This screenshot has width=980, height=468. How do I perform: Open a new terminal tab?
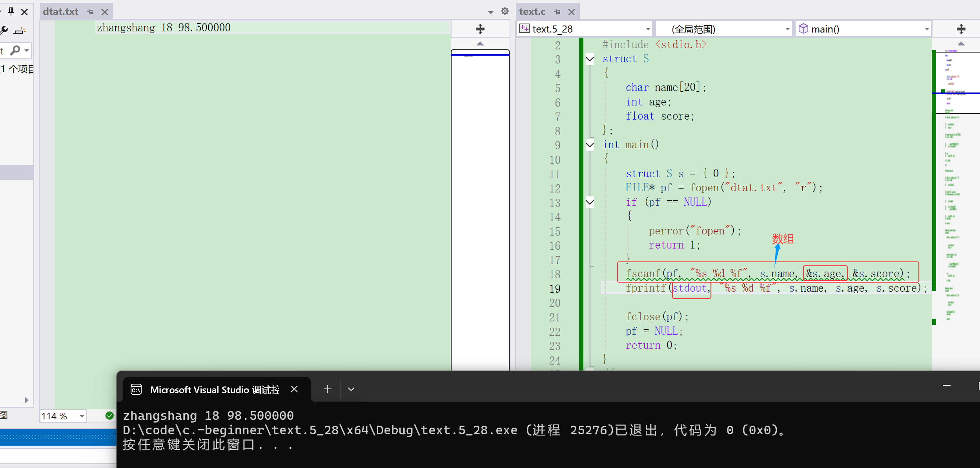(328, 389)
